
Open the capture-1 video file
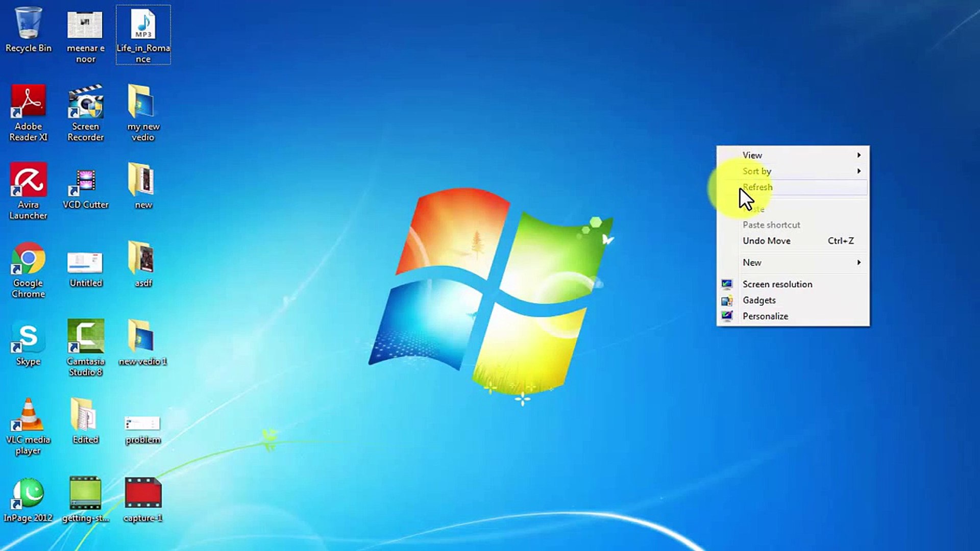coord(142,492)
